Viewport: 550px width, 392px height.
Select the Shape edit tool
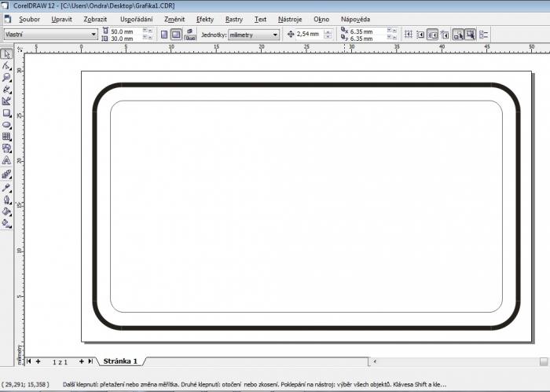[x=6, y=66]
